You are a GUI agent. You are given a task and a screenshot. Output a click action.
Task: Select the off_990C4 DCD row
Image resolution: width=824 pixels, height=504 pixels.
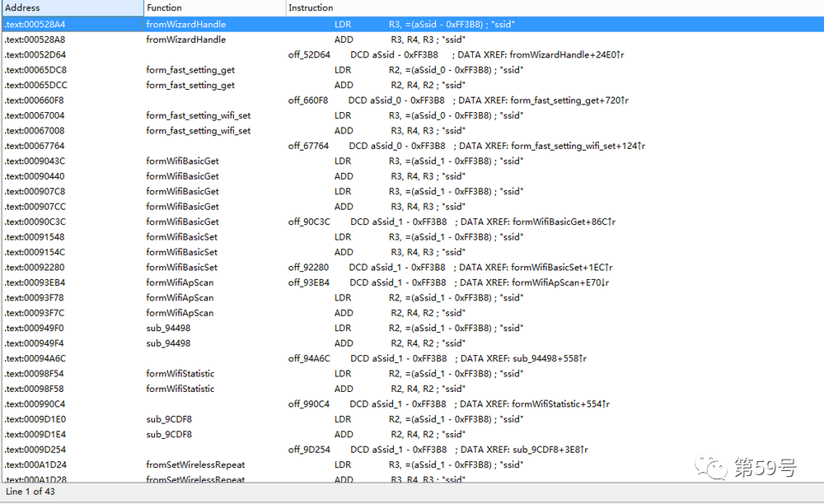pos(413,405)
